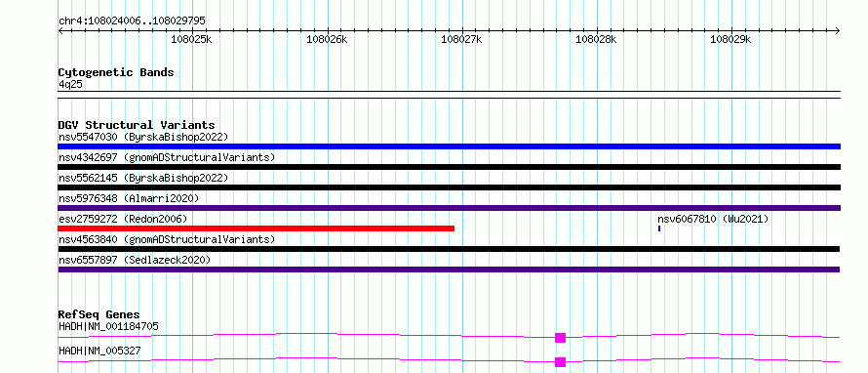Click the HADH|NM_005327 exon box
This screenshot has height=373, width=868.
coord(560,362)
